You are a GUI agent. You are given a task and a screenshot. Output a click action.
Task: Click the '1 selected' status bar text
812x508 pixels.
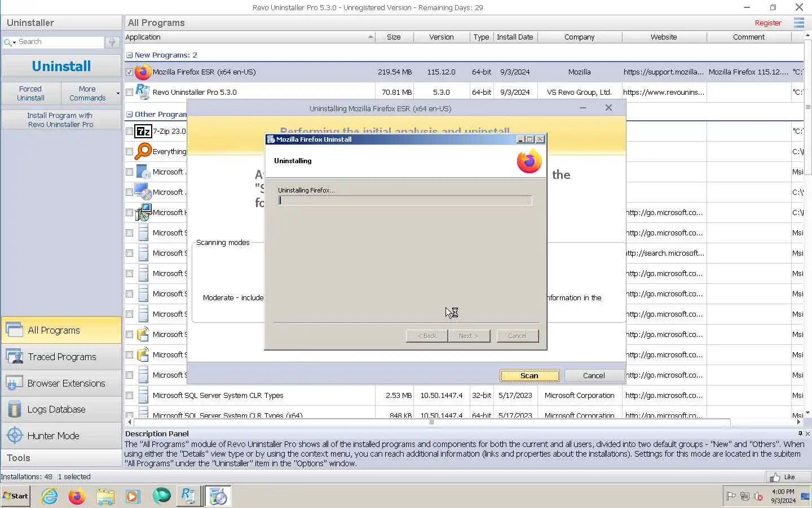[x=74, y=477]
